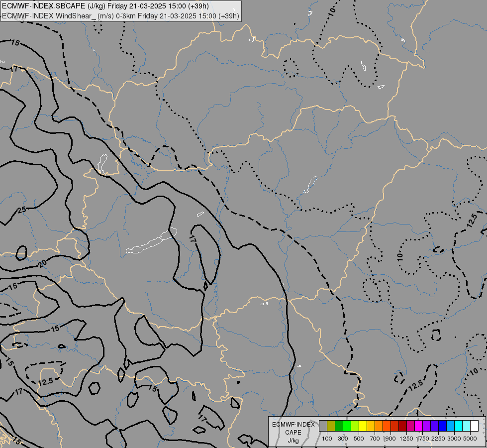Click the pure yellow legend swatch
Viewport: 487px width, 448px height.
(x=363, y=426)
